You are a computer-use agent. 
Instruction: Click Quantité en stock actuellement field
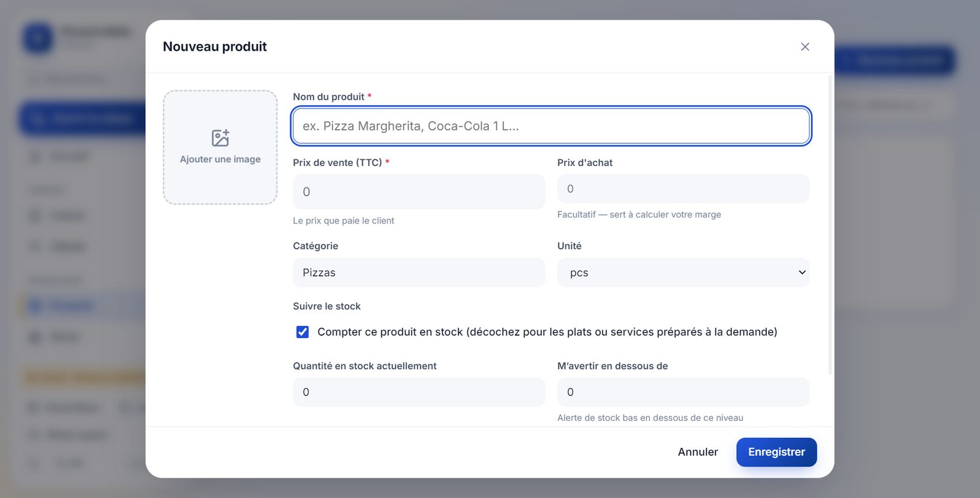418,392
